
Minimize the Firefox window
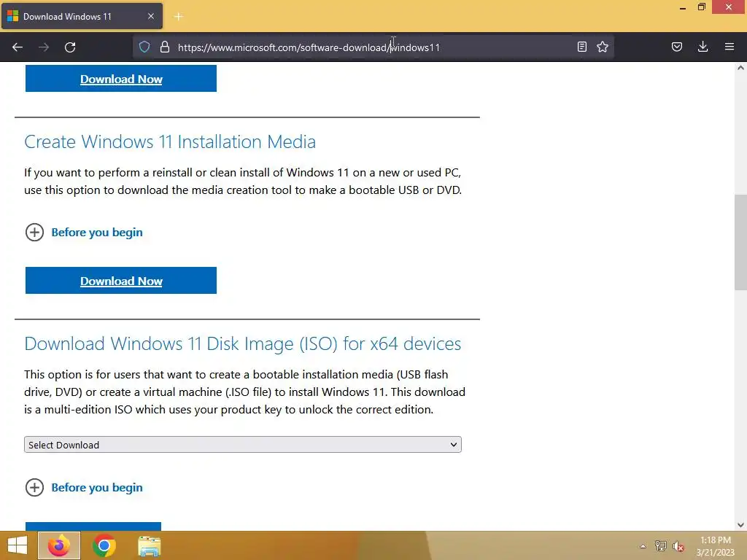683,7
